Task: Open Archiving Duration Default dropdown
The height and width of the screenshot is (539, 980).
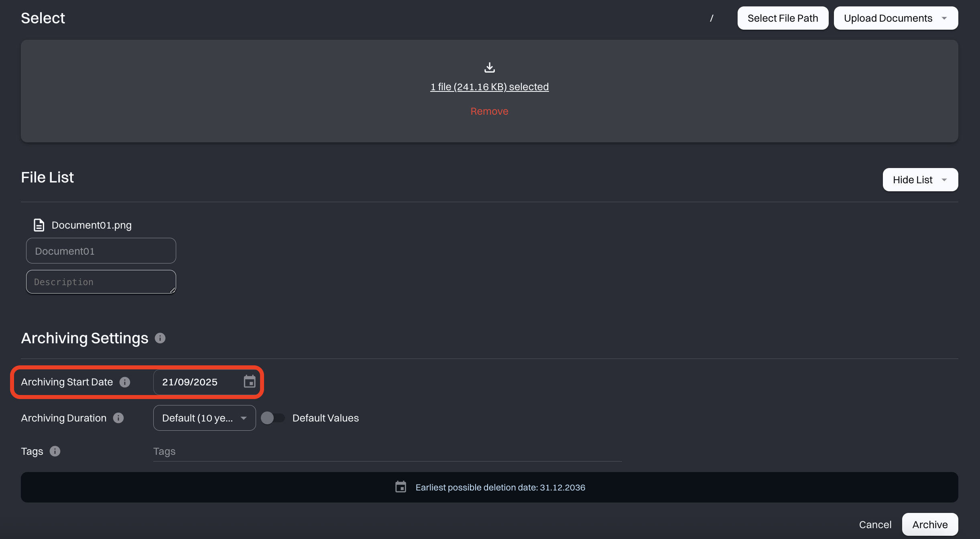Action: [204, 418]
